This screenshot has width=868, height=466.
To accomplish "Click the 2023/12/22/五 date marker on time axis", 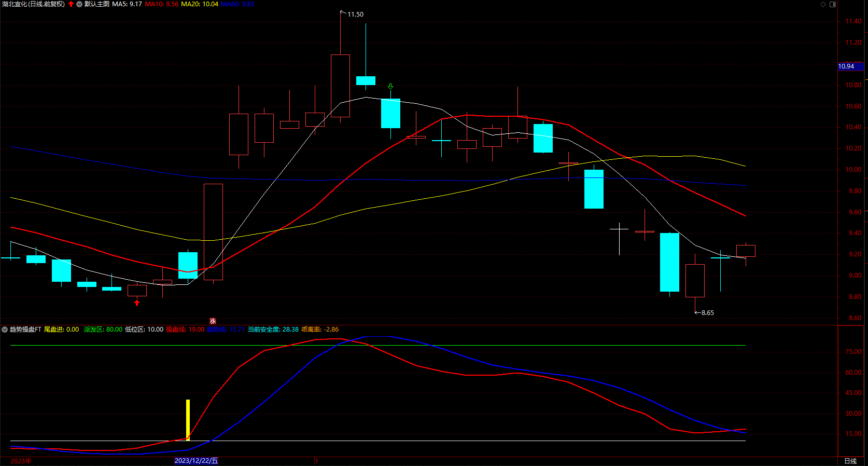I will [196, 461].
